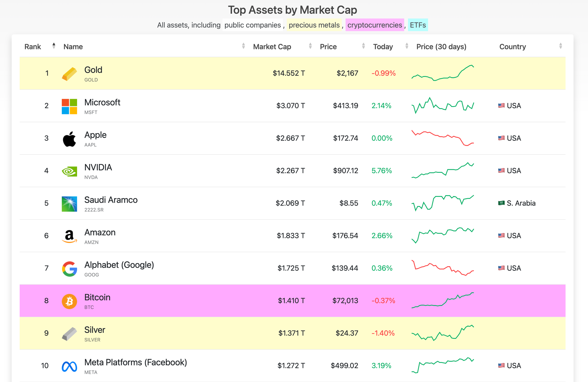Click the Meta infinity logo icon
588x382 pixels.
pos(69,366)
